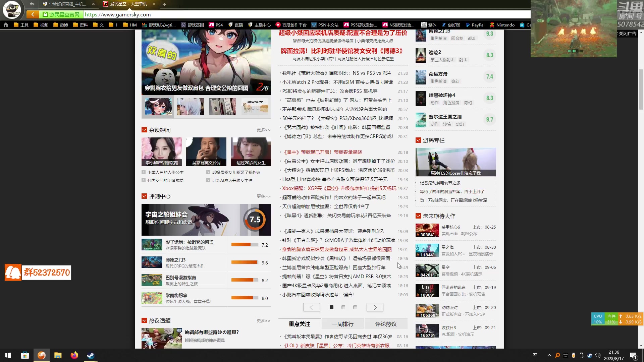Open File Explorer from taskbar
The image size is (644, 362).
58,355
